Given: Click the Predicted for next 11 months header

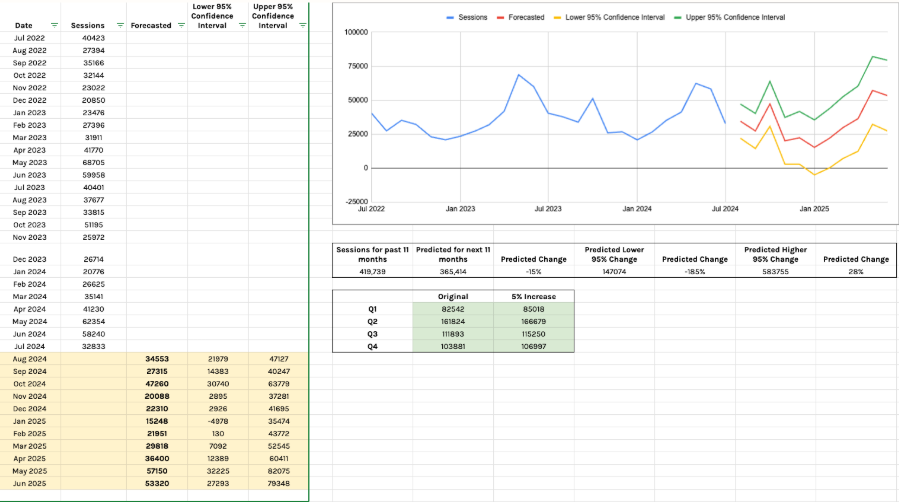Looking at the screenshot, I should point(453,254).
